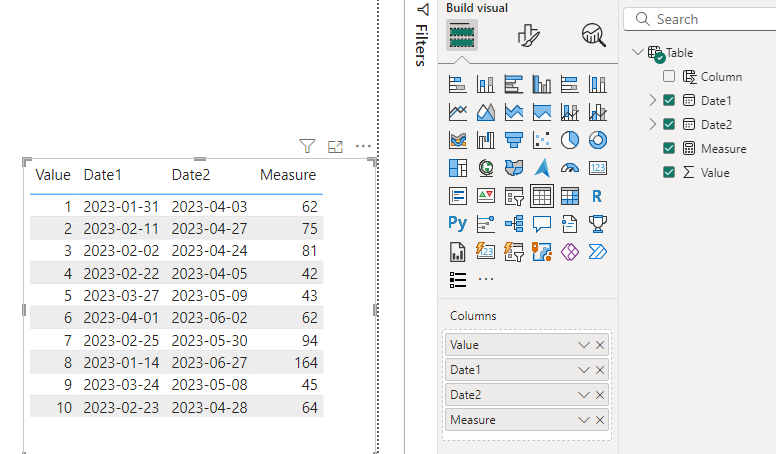Sort by the Date1 column header
The image size is (776, 454).
pyautogui.click(x=102, y=175)
